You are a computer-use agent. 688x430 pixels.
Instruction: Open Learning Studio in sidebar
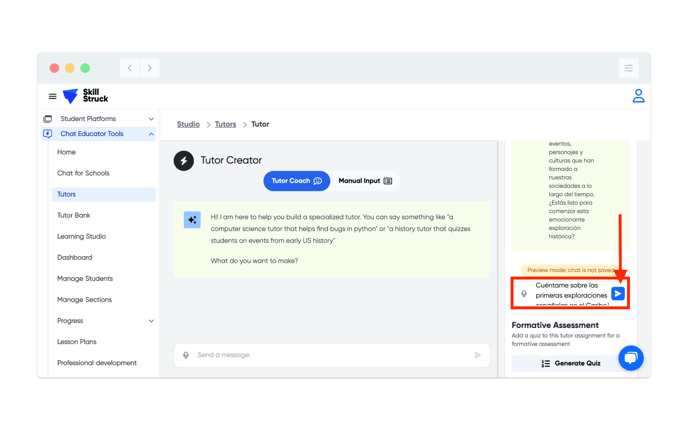(x=82, y=236)
